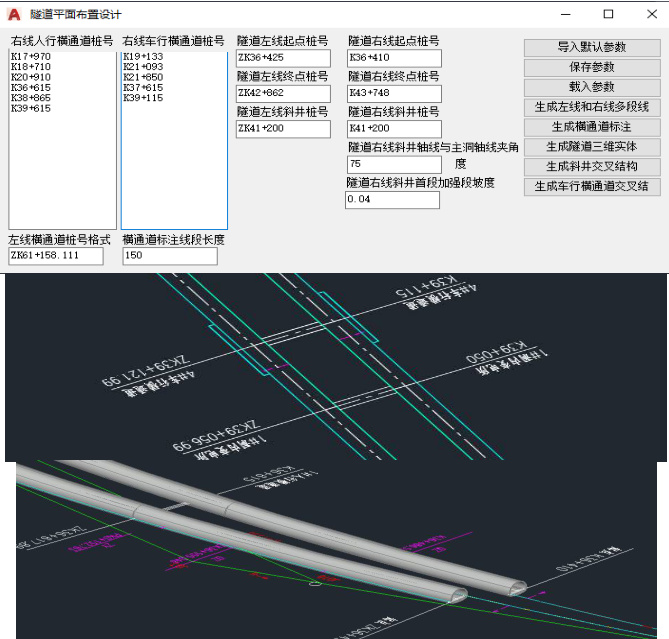Select K17+970 in the pedestrian passage list
The height and width of the screenshot is (639, 669).
click(31, 57)
